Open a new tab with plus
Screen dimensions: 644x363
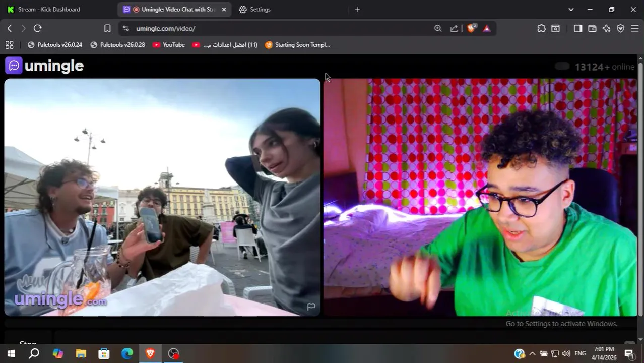click(x=357, y=10)
